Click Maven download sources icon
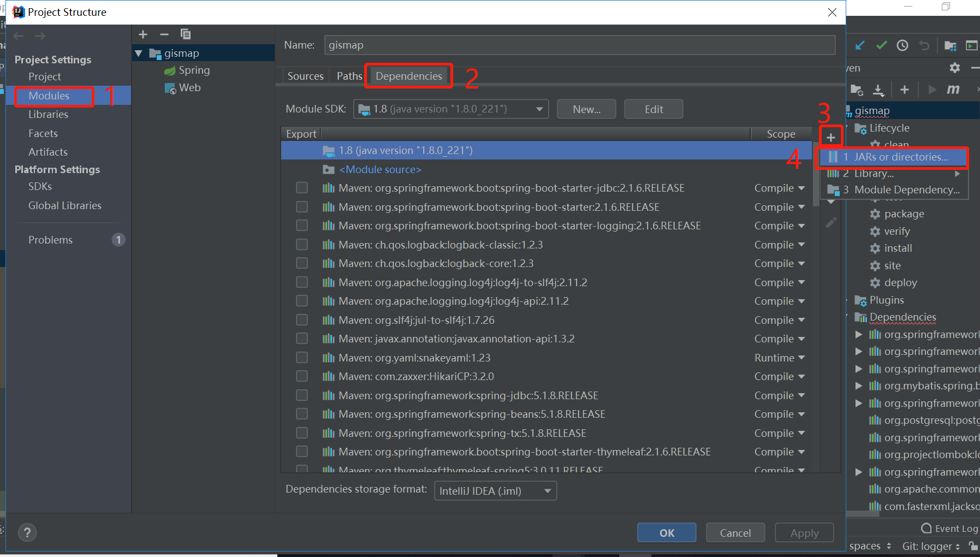The image size is (980, 557). (x=878, y=90)
